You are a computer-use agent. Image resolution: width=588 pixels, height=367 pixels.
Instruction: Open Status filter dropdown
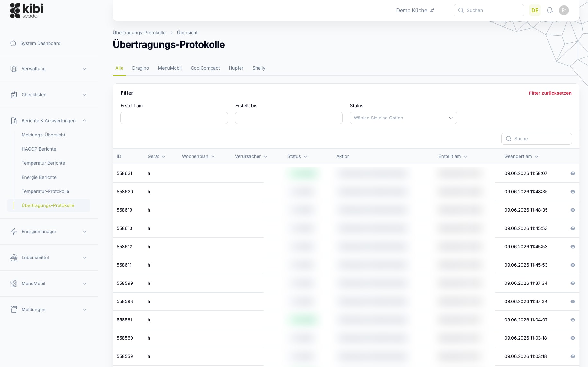pos(403,118)
